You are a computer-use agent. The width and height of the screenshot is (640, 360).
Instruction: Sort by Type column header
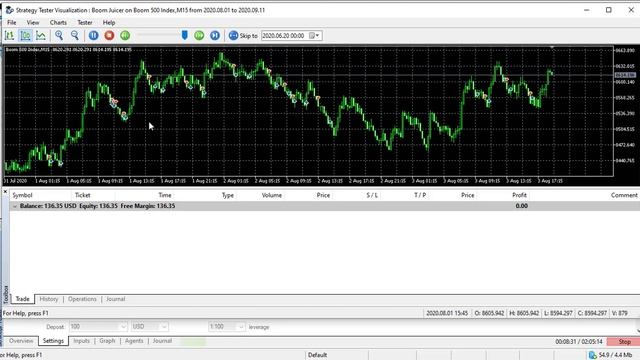tap(228, 195)
